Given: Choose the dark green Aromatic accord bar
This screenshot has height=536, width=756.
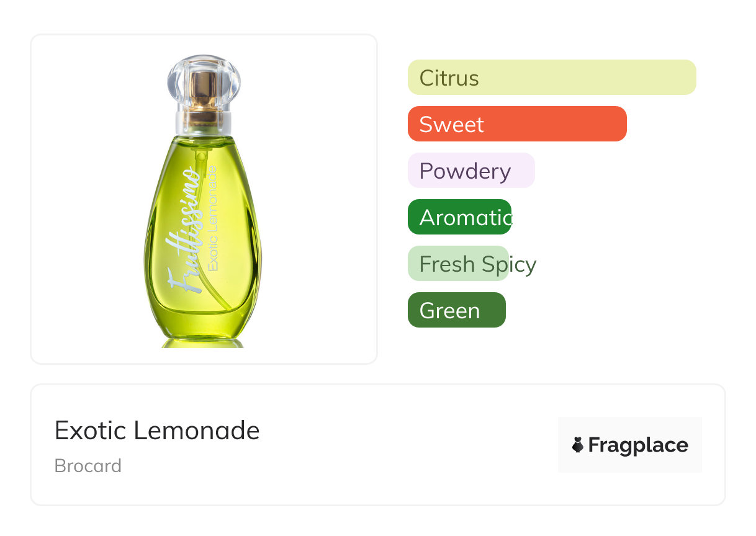Looking at the screenshot, I should pyautogui.click(x=459, y=217).
